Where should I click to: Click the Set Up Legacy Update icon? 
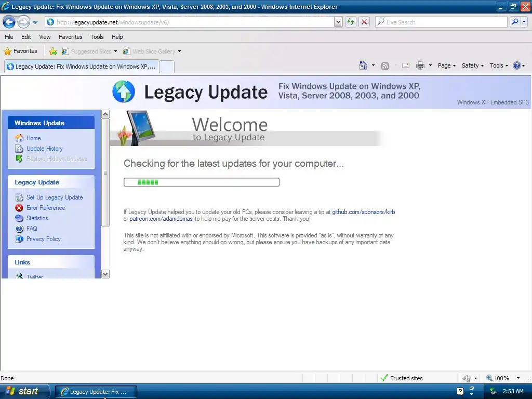(x=19, y=197)
